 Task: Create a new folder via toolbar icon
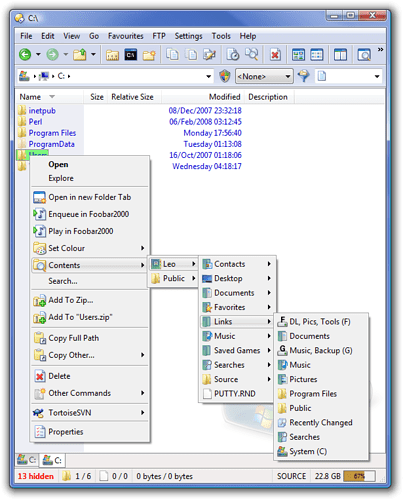coord(149,54)
